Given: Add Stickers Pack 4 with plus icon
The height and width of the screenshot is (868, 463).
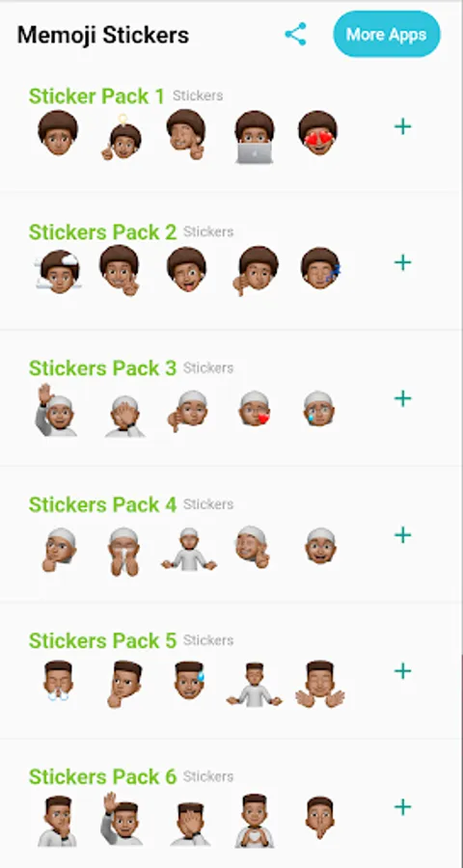Looking at the screenshot, I should click(402, 534).
